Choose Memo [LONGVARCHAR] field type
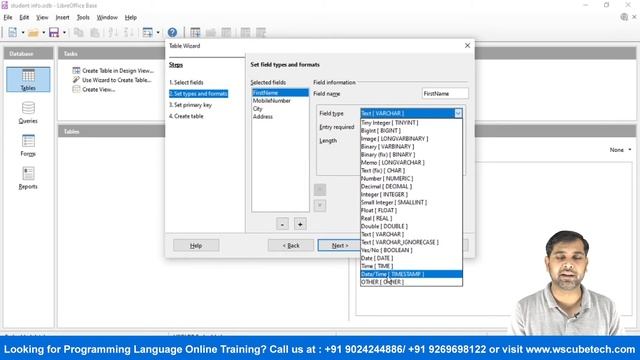Screen dimensions: 640x360 [411, 162]
